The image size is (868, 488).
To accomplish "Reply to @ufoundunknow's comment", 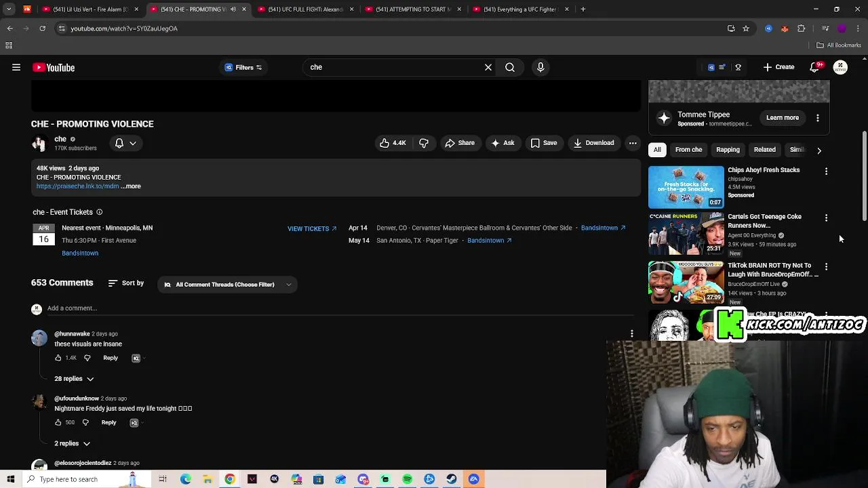I will 109,422.
